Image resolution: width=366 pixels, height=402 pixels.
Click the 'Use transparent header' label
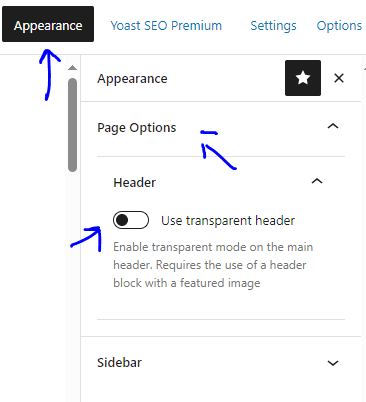(x=228, y=221)
